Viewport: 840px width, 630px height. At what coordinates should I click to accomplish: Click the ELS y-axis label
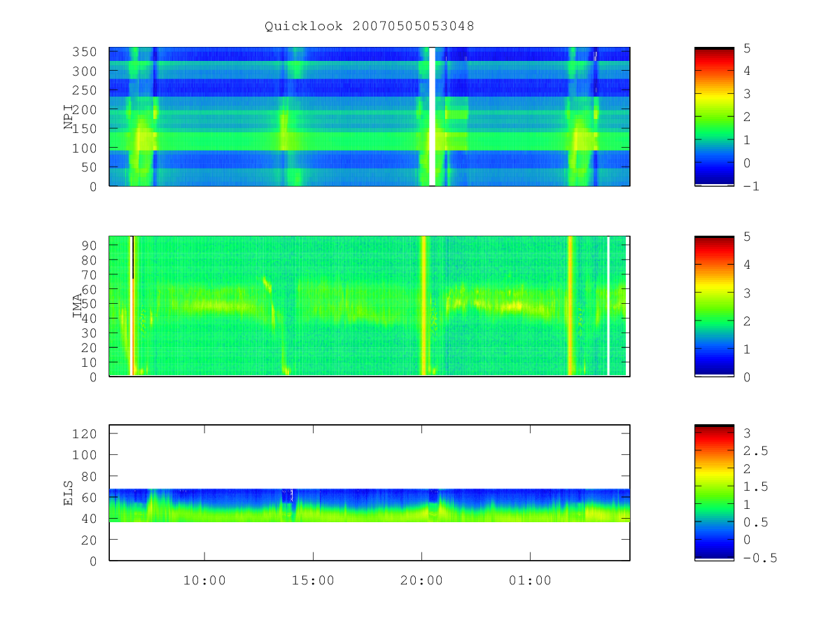(69, 493)
